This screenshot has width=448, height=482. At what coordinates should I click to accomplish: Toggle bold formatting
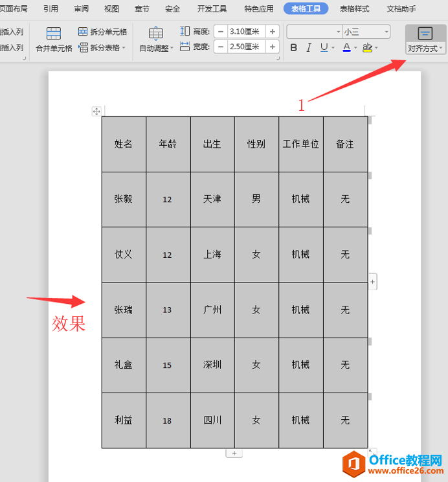coord(294,48)
